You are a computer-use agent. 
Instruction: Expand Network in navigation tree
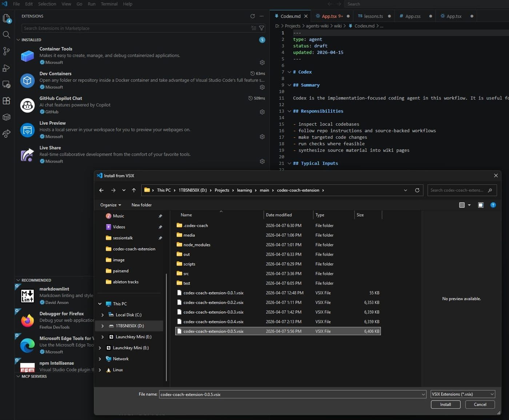pos(100,359)
